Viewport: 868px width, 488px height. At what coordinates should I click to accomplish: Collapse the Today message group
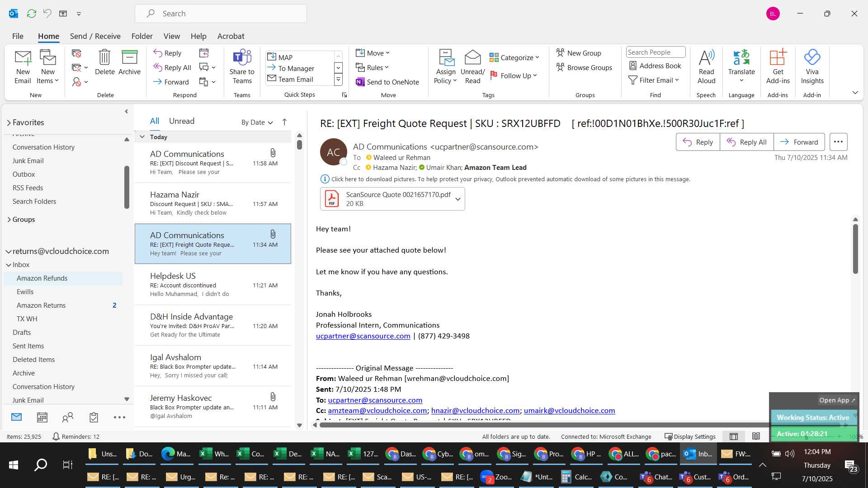142,137
